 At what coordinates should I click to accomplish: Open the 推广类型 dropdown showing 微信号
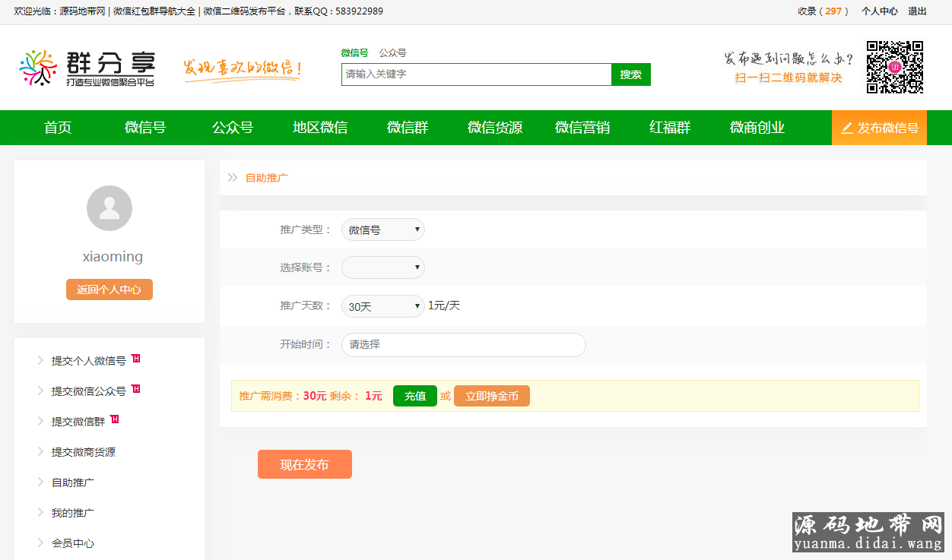382,229
